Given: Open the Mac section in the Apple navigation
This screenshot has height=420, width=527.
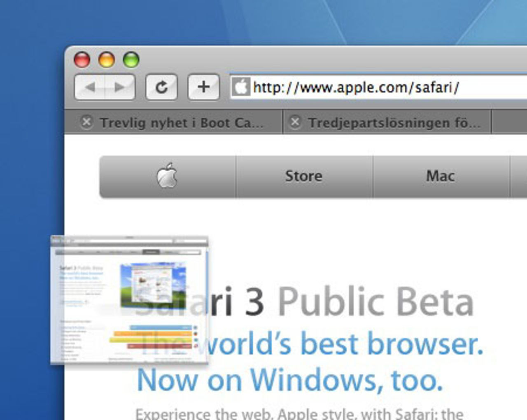Looking at the screenshot, I should pyautogui.click(x=440, y=176).
